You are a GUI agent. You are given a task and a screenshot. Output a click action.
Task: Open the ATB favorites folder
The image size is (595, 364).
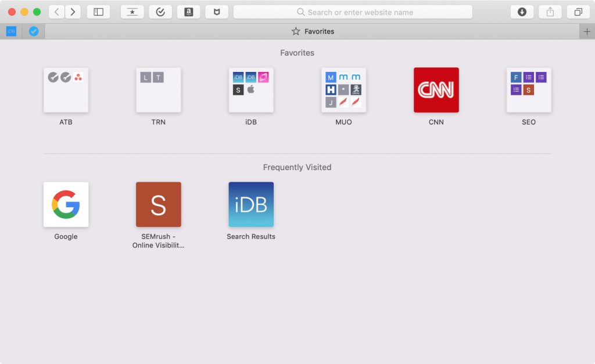(66, 90)
